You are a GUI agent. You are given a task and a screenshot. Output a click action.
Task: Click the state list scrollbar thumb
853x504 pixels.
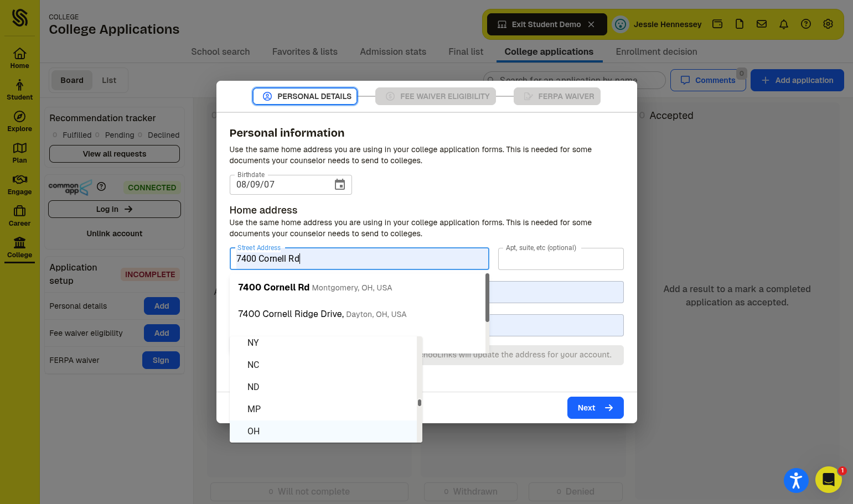coord(420,403)
